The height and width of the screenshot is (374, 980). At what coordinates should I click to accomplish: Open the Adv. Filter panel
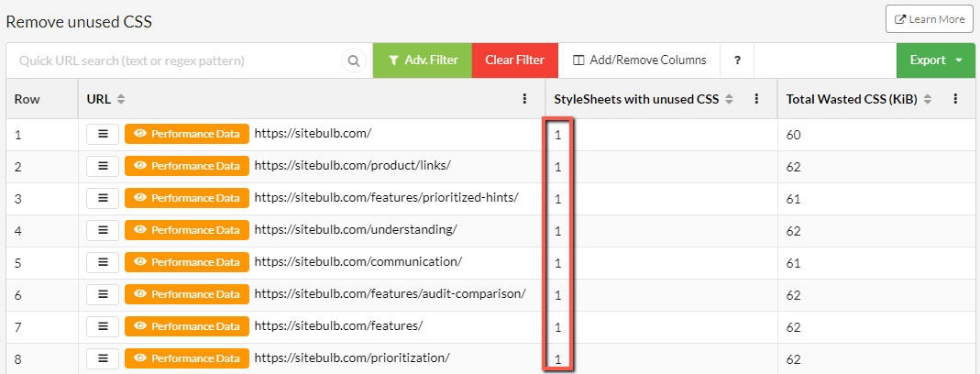click(x=423, y=60)
